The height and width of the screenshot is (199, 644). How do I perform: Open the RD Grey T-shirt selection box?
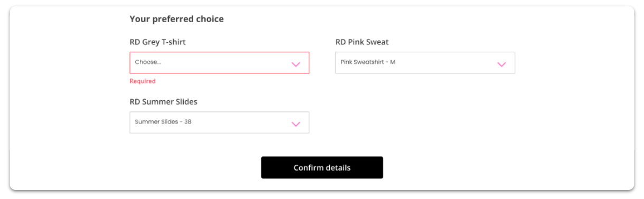(219, 62)
